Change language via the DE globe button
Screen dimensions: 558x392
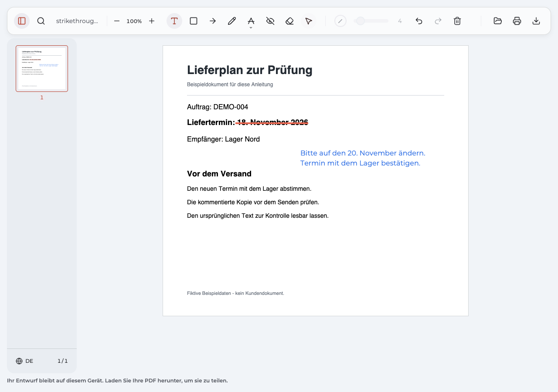click(x=24, y=361)
